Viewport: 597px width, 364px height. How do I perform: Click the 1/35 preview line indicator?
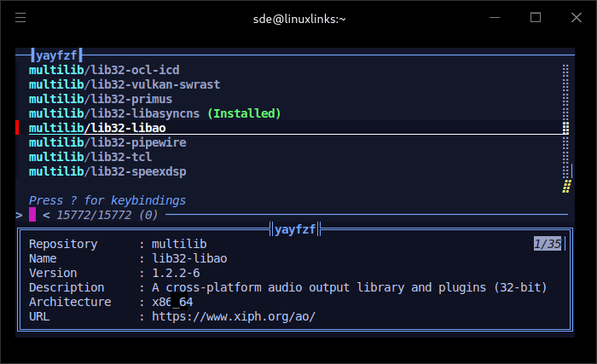[x=548, y=244]
